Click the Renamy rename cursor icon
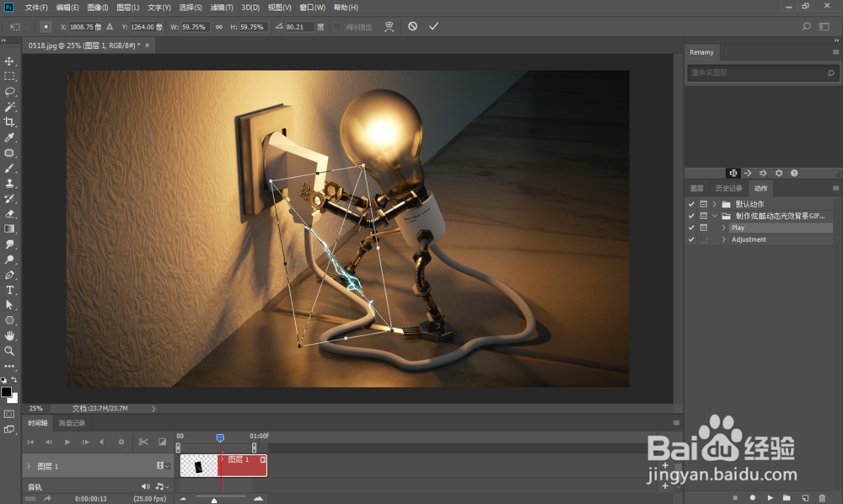The image size is (843, 504). pos(733,173)
